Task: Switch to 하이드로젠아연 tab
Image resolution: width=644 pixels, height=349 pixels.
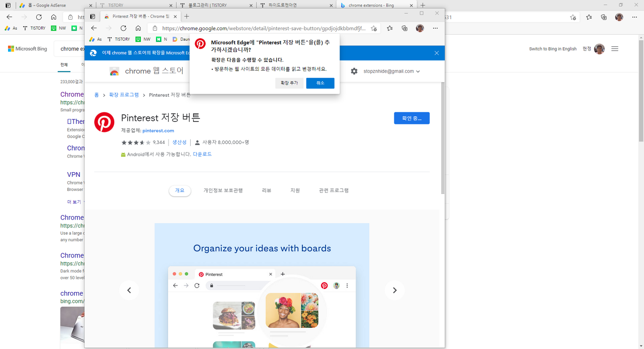Action: coord(297,5)
